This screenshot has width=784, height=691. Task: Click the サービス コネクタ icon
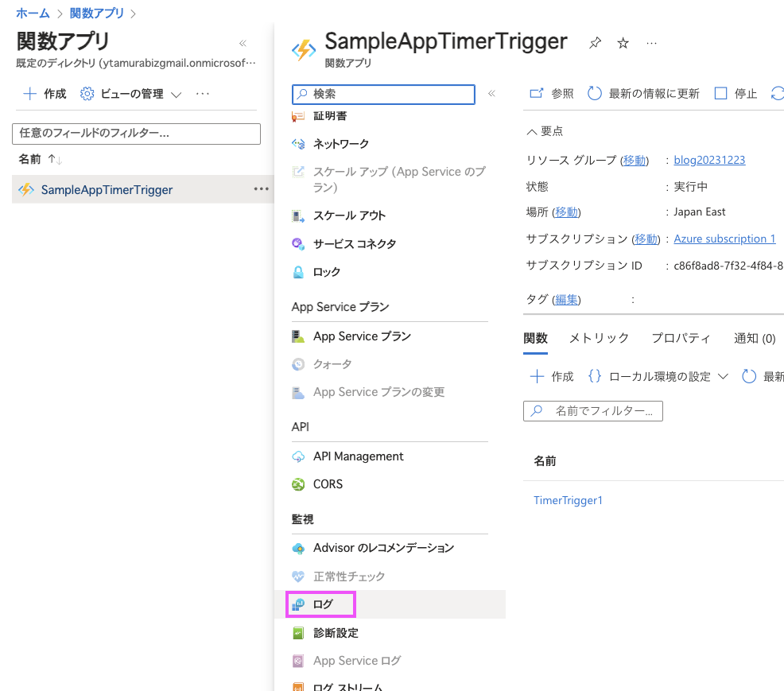298,244
